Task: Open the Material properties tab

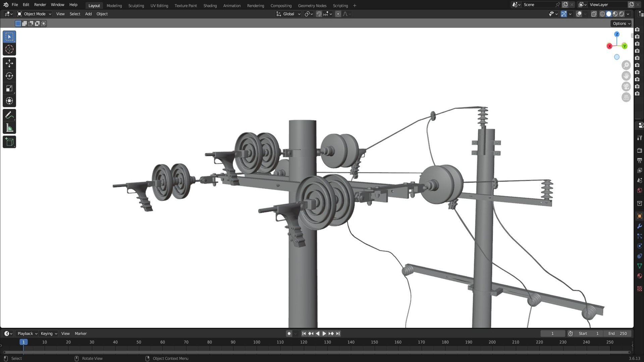Action: tap(639, 276)
